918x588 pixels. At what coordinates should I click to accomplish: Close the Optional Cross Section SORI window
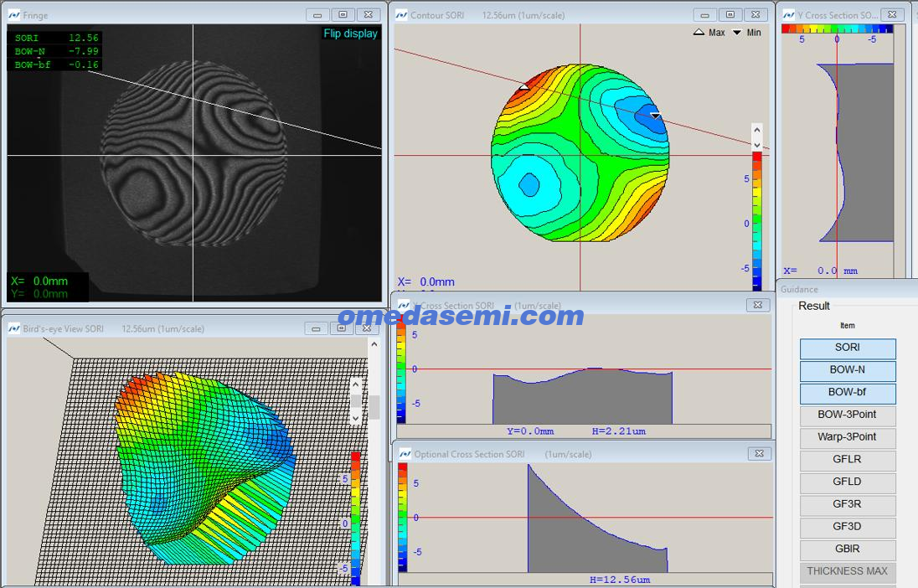758,454
